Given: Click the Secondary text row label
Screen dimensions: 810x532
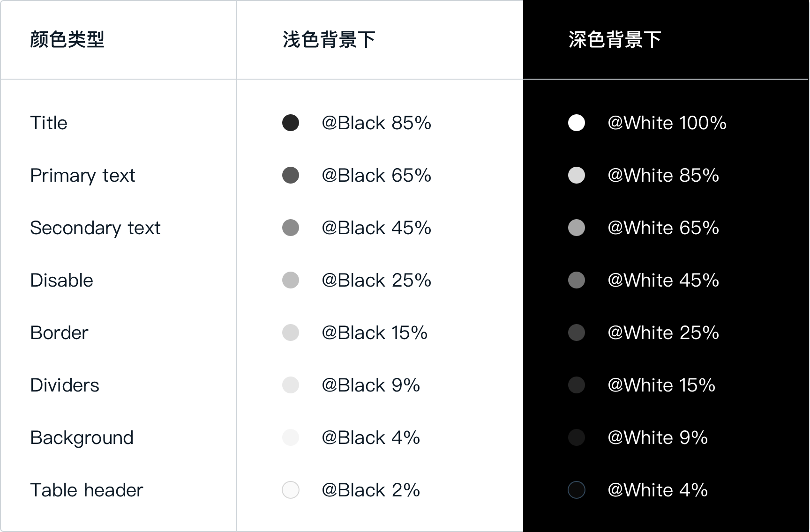Looking at the screenshot, I should coord(95,228).
